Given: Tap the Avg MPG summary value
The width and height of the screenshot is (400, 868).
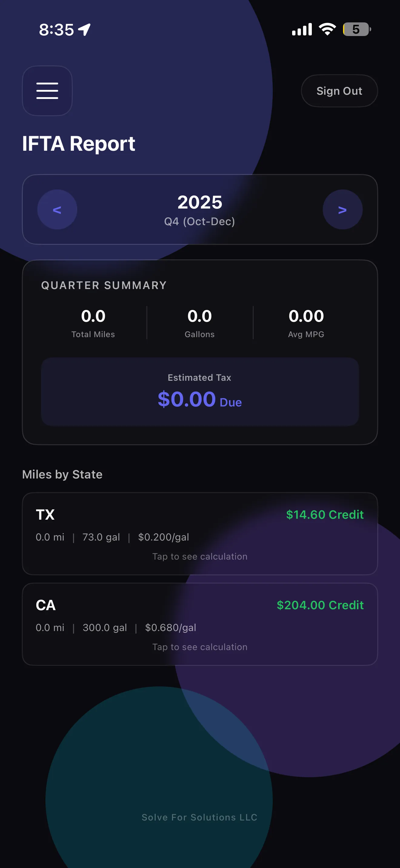Looking at the screenshot, I should pyautogui.click(x=306, y=316).
